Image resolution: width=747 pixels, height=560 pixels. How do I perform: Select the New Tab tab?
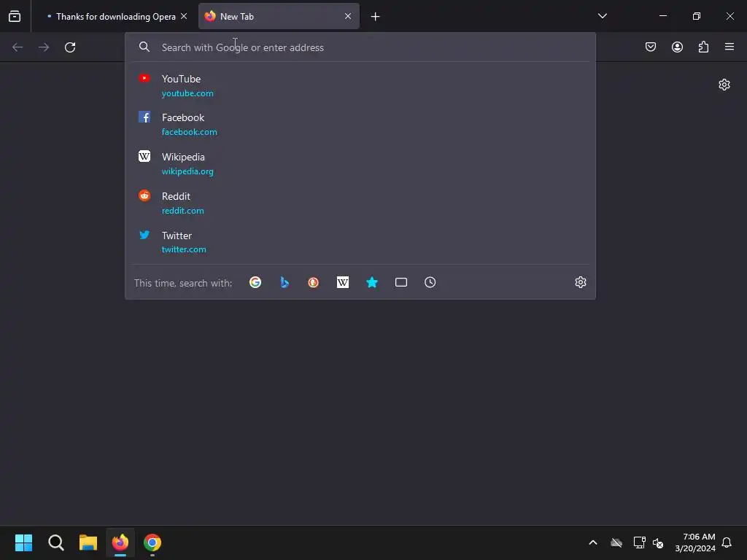click(x=279, y=16)
